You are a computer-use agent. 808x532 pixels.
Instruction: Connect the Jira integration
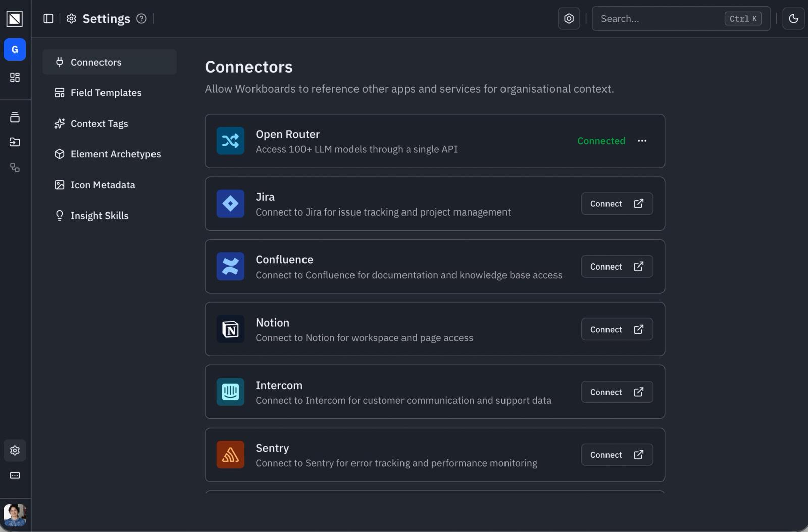click(617, 203)
